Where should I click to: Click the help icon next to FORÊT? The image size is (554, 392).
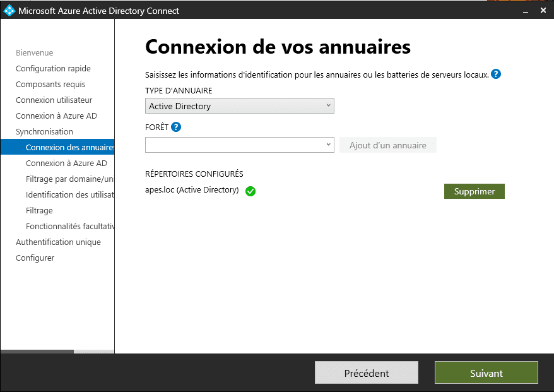coord(176,127)
